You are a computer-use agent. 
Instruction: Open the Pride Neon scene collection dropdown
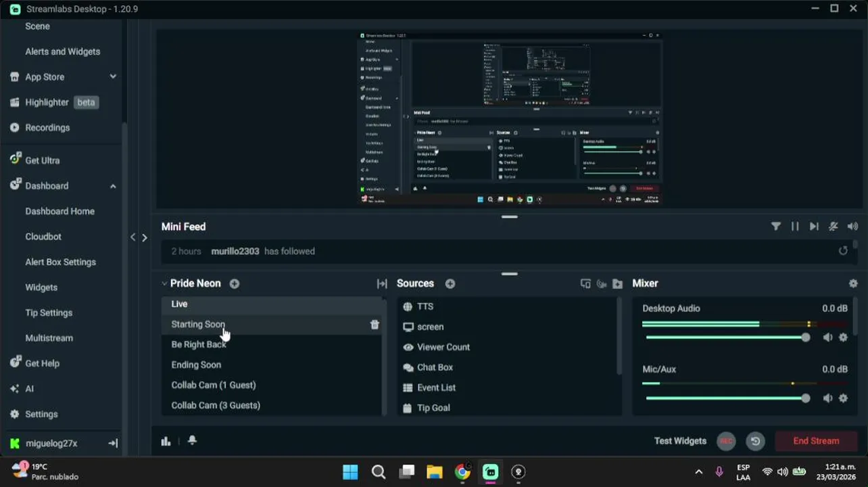[191, 283]
